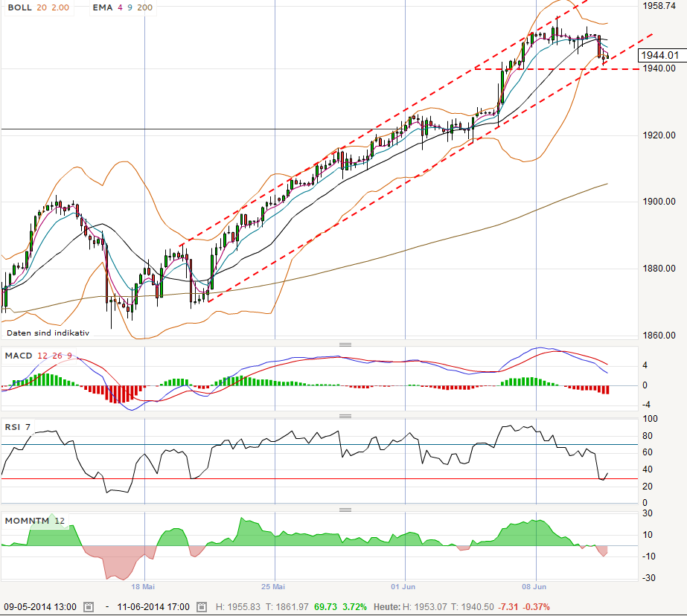Screen dimensions: 687x616
Task: Select the MOMNTM 12 indicator label
Action: 35,521
